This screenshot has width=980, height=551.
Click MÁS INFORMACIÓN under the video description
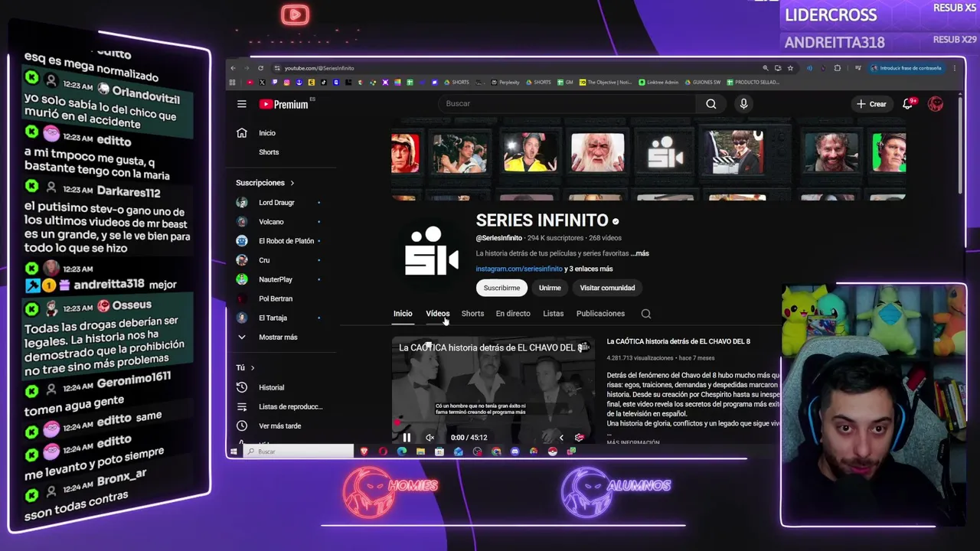(x=633, y=442)
